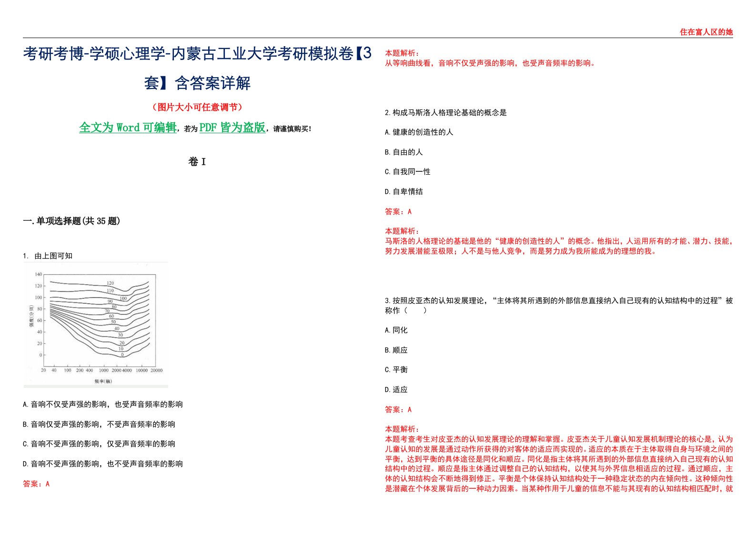This screenshot has width=756, height=534.
Task: Select option A.健康的创造性的人
Action: tap(419, 132)
